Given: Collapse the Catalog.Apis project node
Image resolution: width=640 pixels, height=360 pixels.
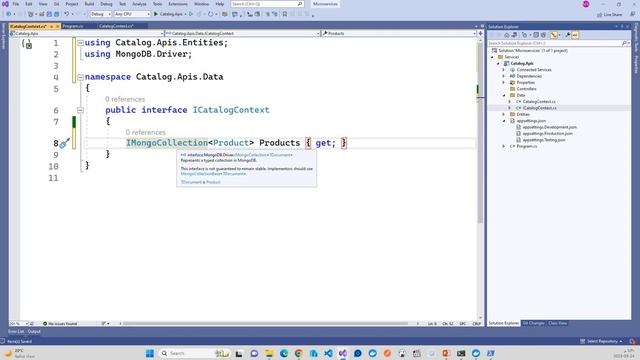Looking at the screenshot, I should (498, 64).
